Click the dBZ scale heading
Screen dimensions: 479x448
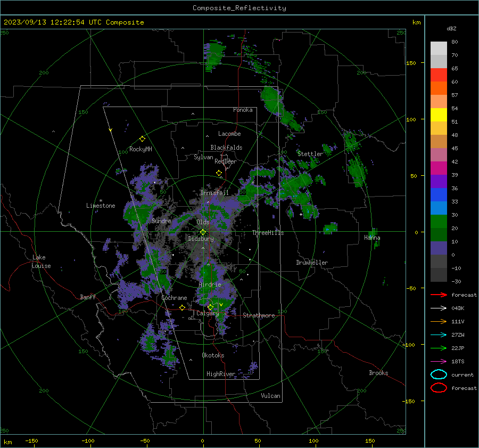(451, 29)
